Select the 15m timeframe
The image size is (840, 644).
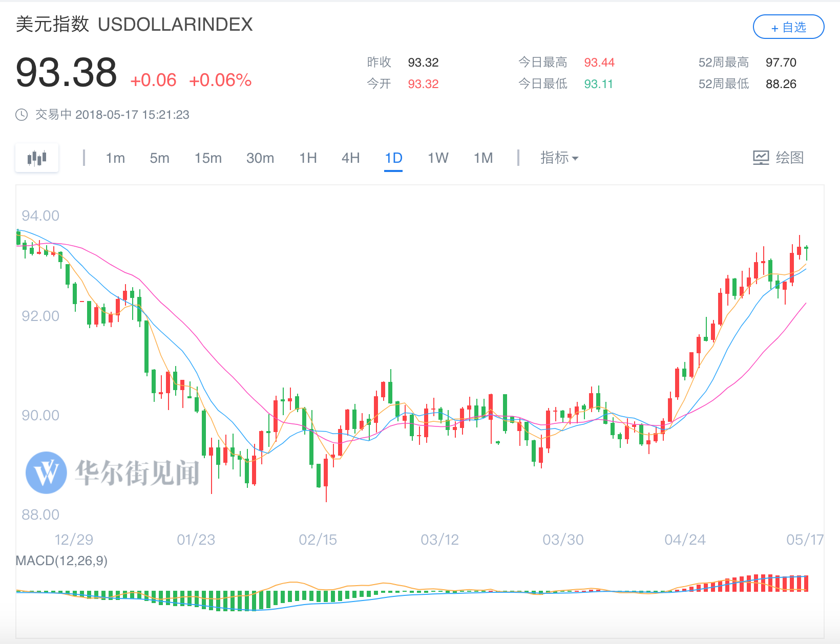click(208, 158)
